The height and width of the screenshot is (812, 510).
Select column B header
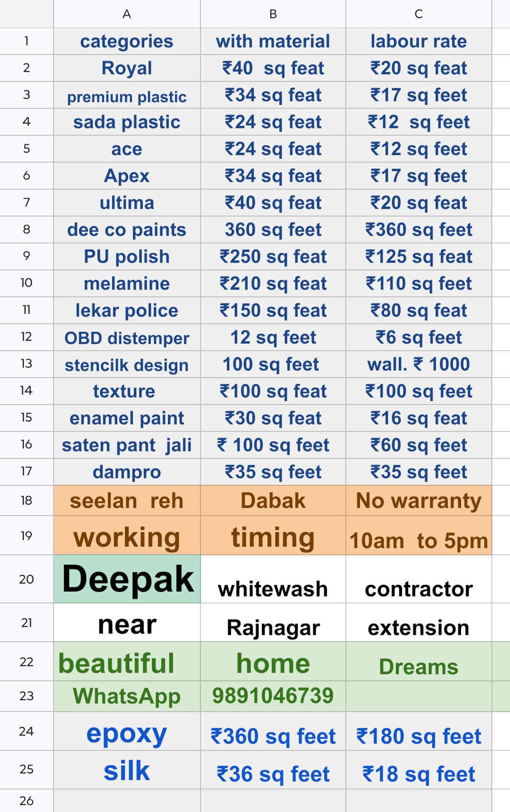point(273,14)
